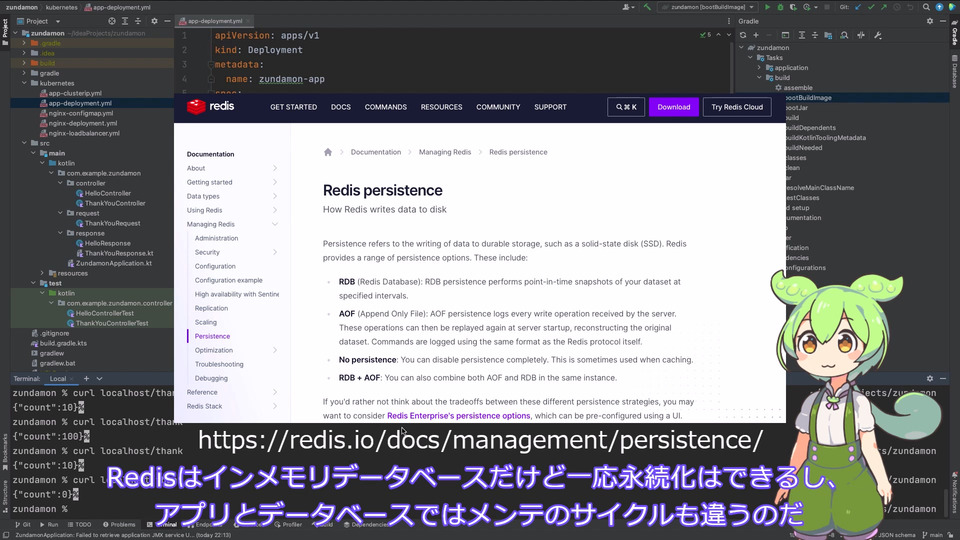The height and width of the screenshot is (540, 960).
Task: Open Managing Redis breadcrumb link
Action: (445, 152)
